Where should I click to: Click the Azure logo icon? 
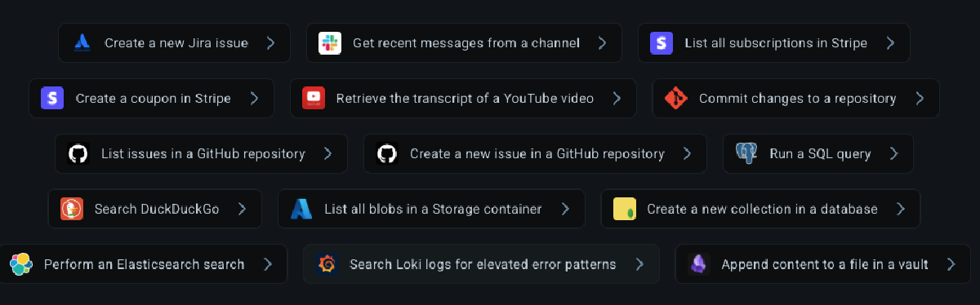(301, 209)
